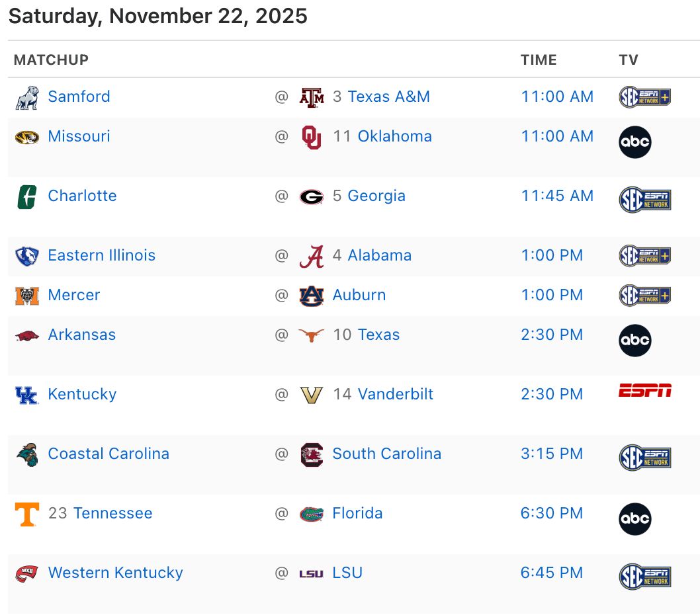700x615 pixels.
Task: Click ABC logo for Missouri at Oklahoma
Action: (x=634, y=142)
